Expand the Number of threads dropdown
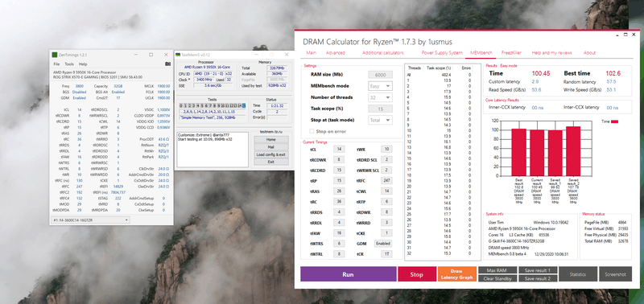The width and height of the screenshot is (644, 304). 380,97
